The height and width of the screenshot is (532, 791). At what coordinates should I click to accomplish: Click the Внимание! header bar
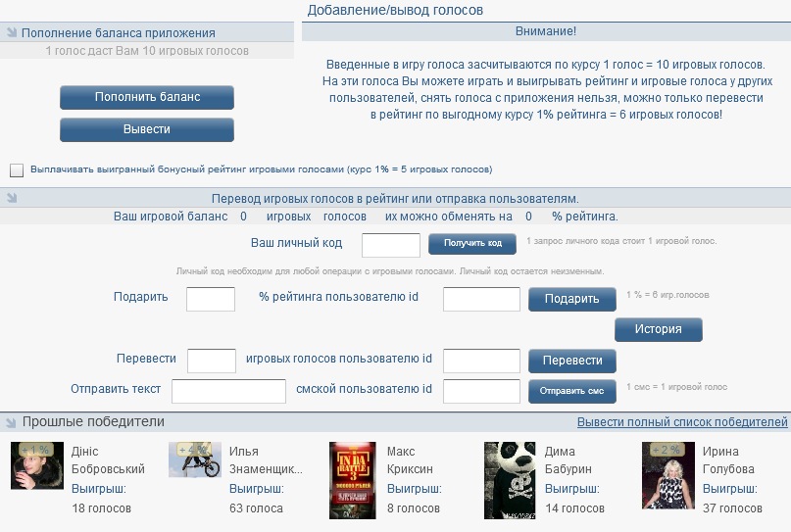tap(546, 31)
